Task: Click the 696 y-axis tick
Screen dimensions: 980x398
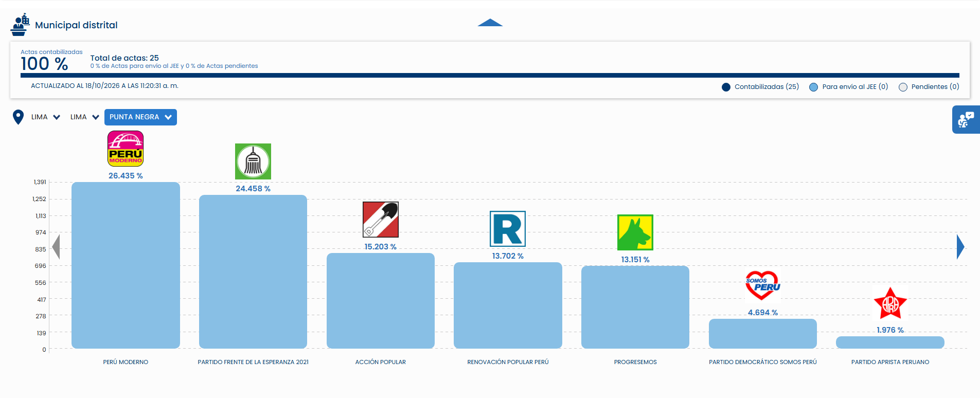Action: coord(41,266)
